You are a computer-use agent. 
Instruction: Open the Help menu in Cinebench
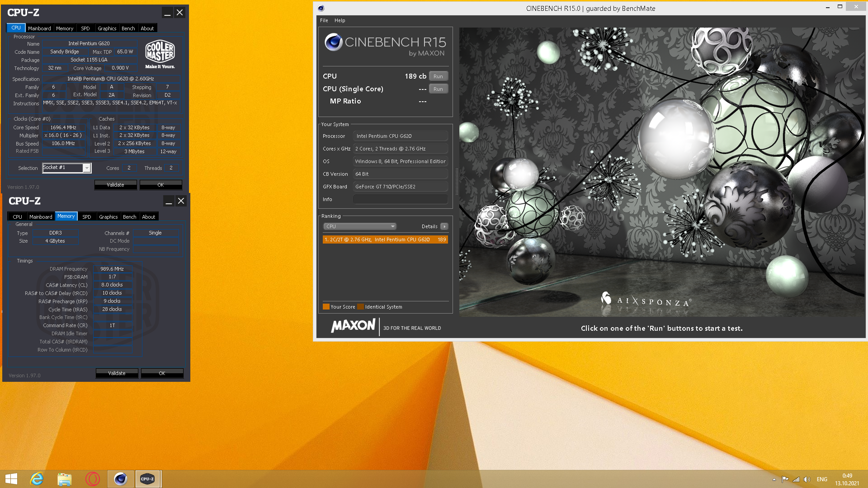340,20
